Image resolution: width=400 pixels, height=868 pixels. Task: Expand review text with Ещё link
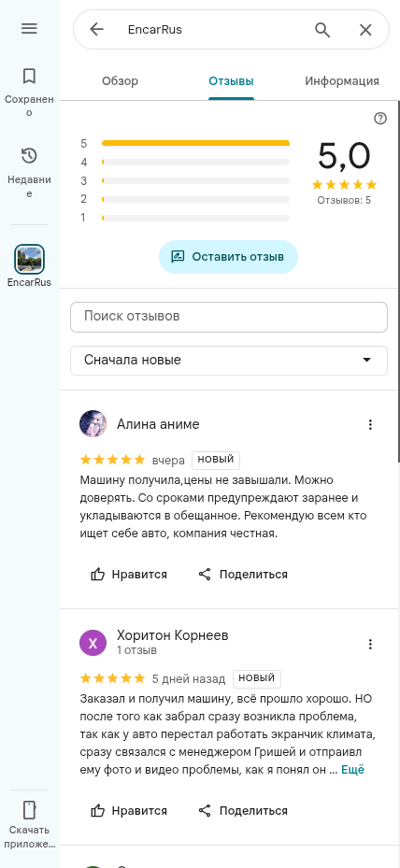(353, 770)
